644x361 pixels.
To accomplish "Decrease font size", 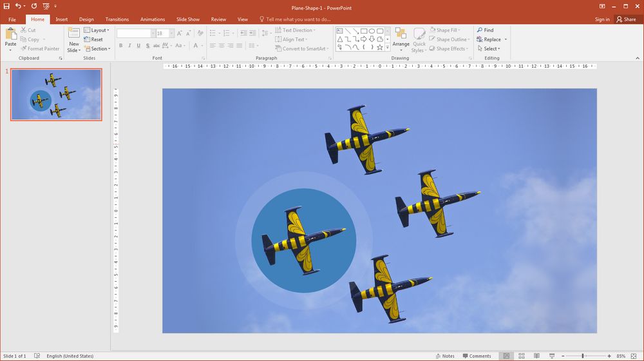I will point(189,34).
